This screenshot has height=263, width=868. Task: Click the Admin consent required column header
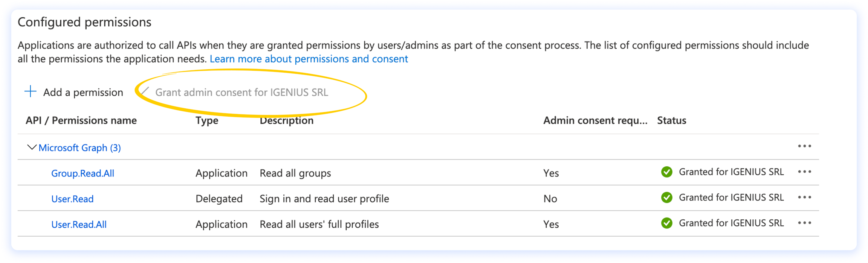tap(595, 120)
